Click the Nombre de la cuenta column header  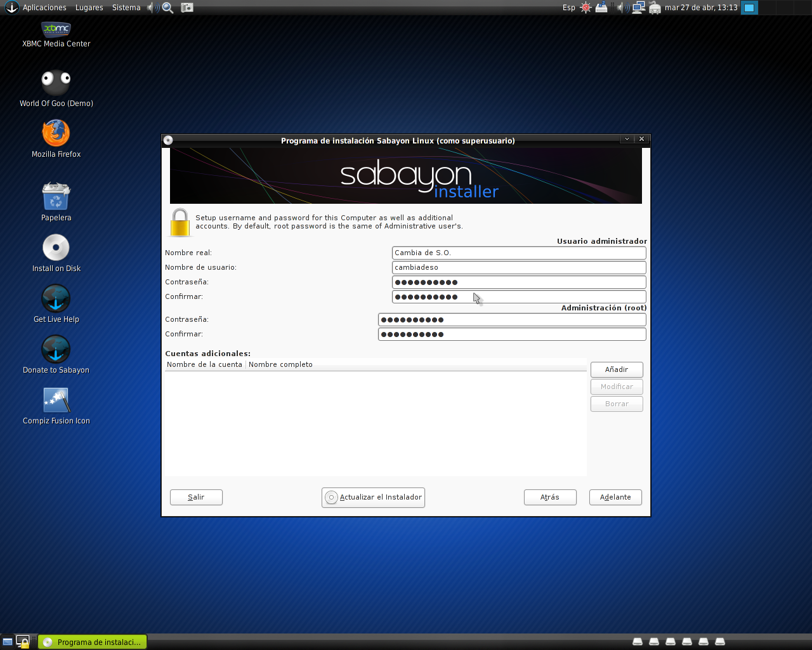click(x=205, y=364)
